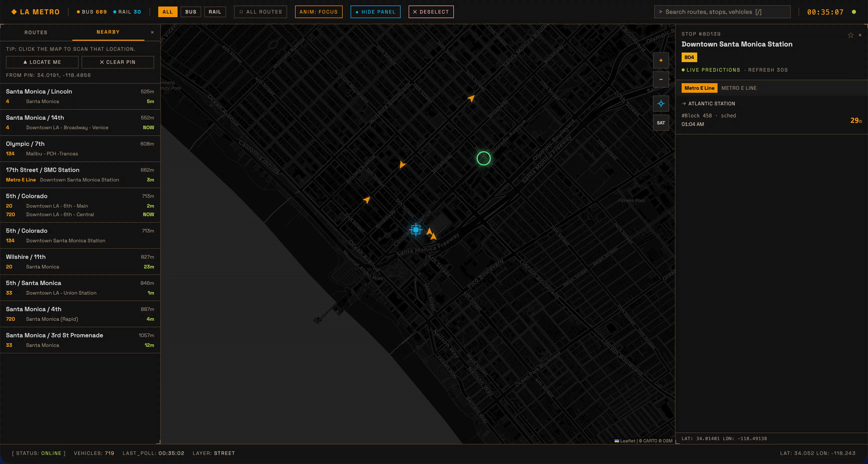The width and height of the screenshot is (868, 464).
Task: Focus the search routes, stops, vehicles field
Action: [x=722, y=12]
